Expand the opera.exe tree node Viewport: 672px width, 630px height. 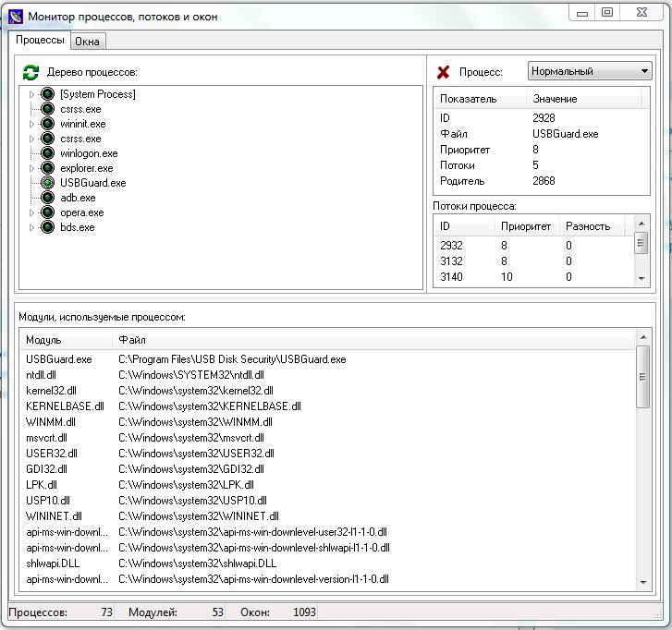coord(32,212)
